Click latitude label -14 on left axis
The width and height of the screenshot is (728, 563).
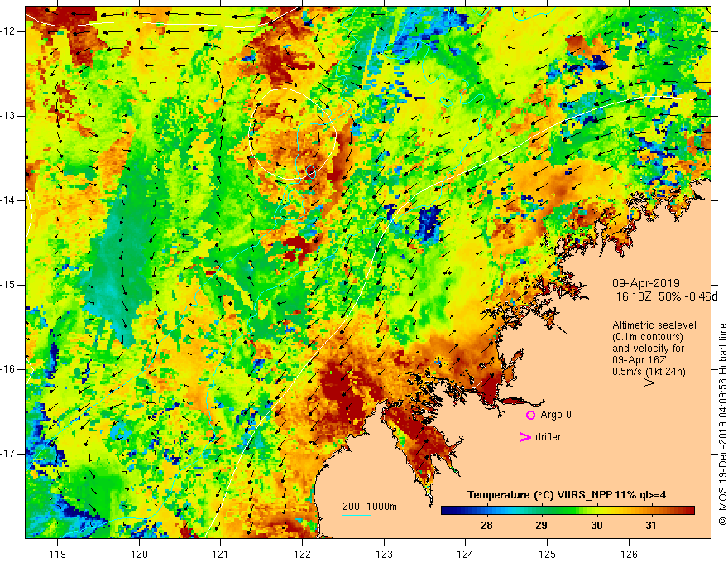tap(9, 200)
